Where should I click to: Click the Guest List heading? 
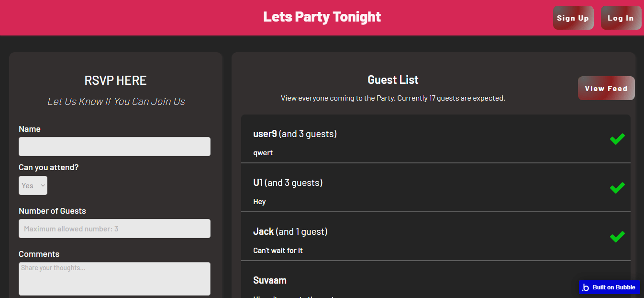click(393, 80)
